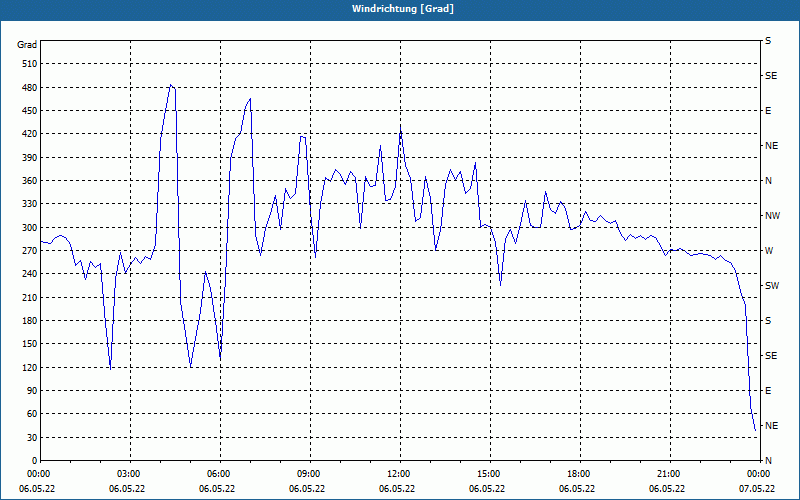Pick the 360 label on the left axis

30,181
